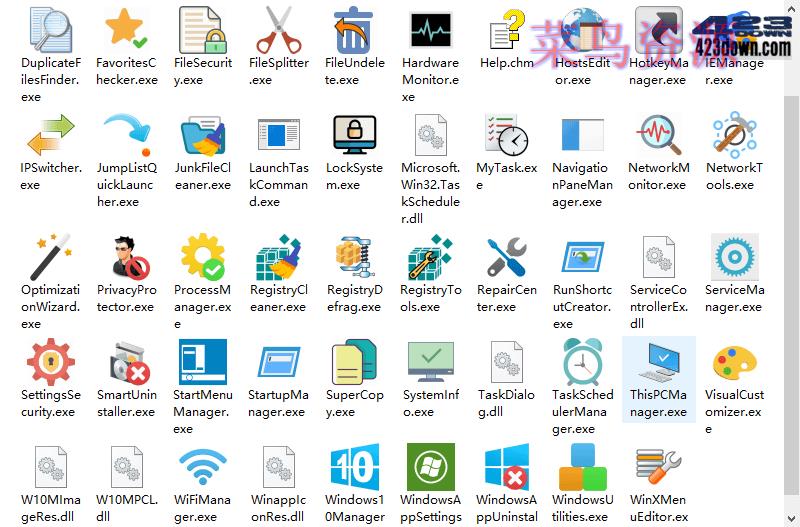800x527 pixels.
Task: Select the StartupManager.exe icon
Action: click(x=279, y=362)
